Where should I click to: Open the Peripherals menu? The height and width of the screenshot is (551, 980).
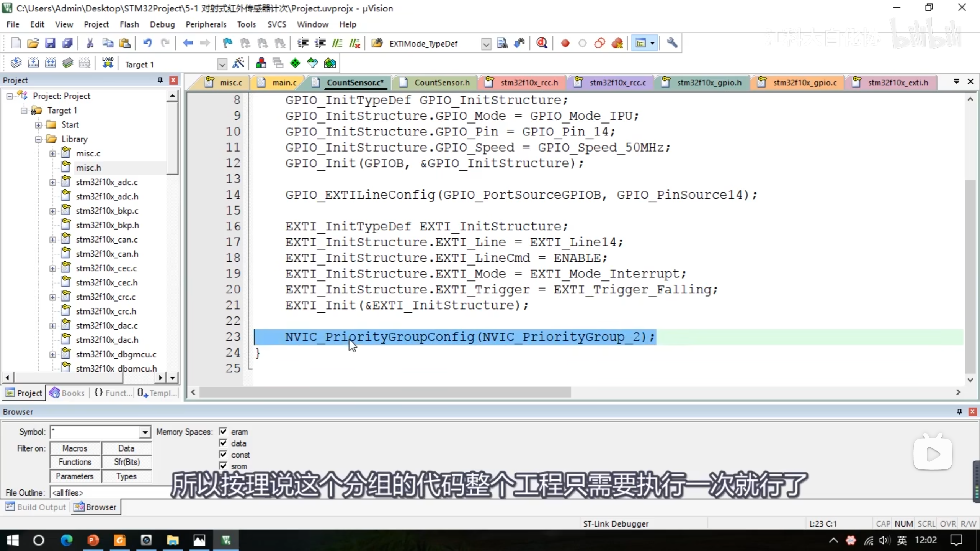206,24
